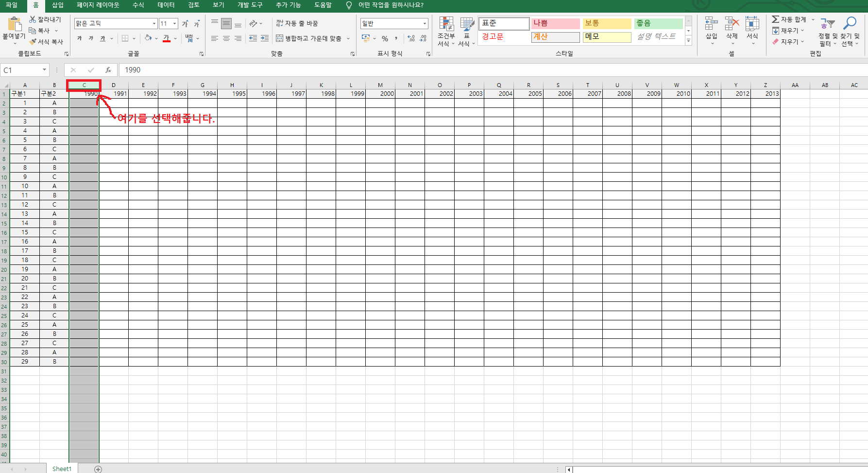Open the 파일 tab
Viewport: 868px width, 473px height.
point(12,5)
